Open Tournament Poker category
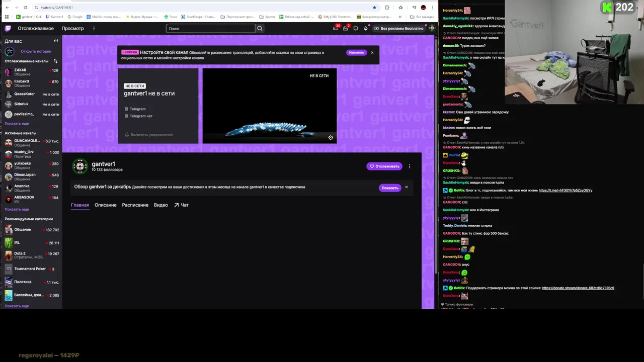 tap(31, 269)
